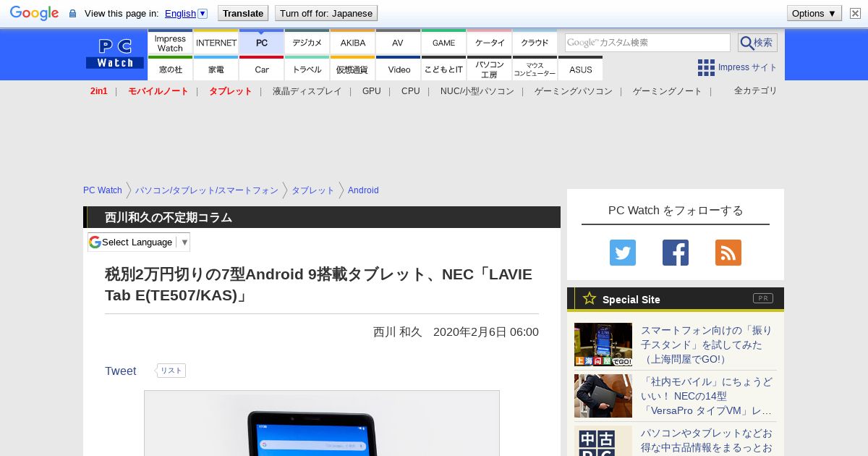Open the VersaPro article thumbnail
The height and width of the screenshot is (456, 868).
(x=603, y=396)
